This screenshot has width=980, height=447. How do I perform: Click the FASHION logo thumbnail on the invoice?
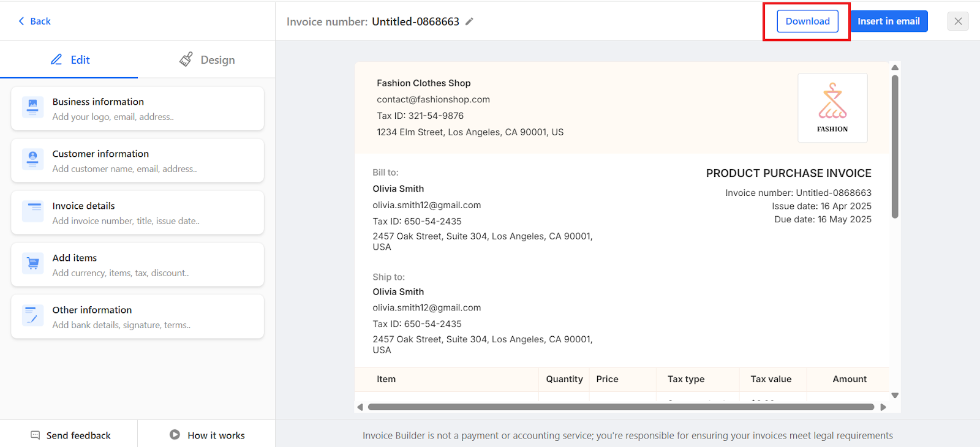point(832,108)
